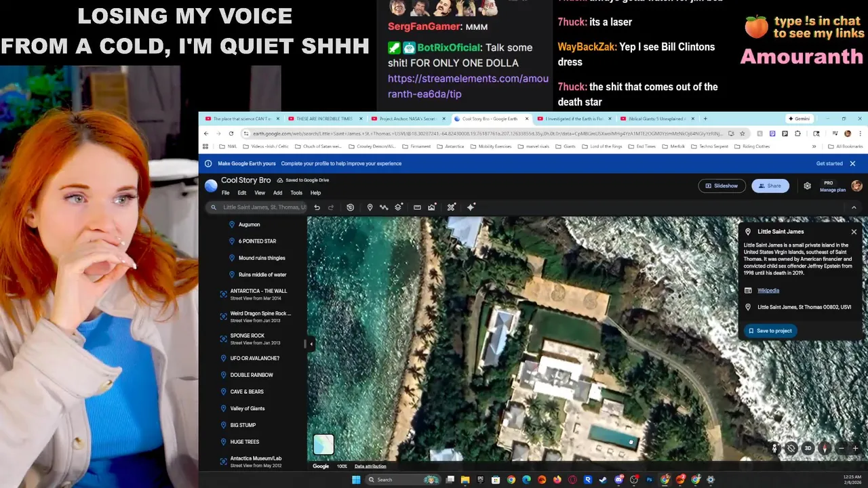Viewport: 868px width, 488px height.
Task: Open the Giants bookmarks folder
Action: tap(564, 146)
